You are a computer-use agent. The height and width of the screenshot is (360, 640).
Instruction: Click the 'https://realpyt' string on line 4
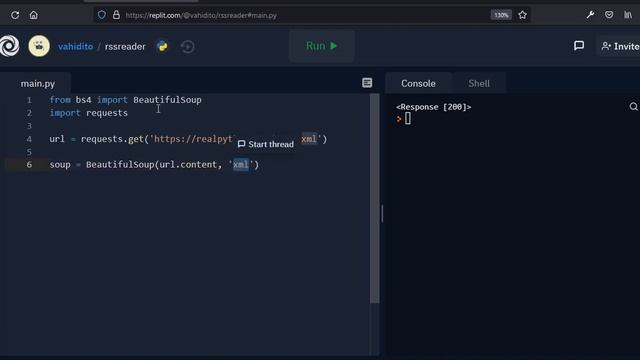192,139
